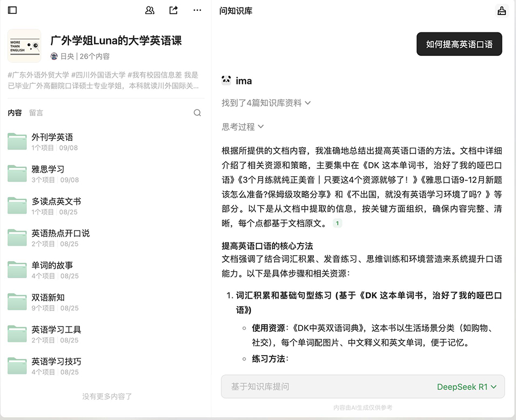This screenshot has height=420, width=516.
Task: Open the members icon in header
Action: click(x=150, y=10)
